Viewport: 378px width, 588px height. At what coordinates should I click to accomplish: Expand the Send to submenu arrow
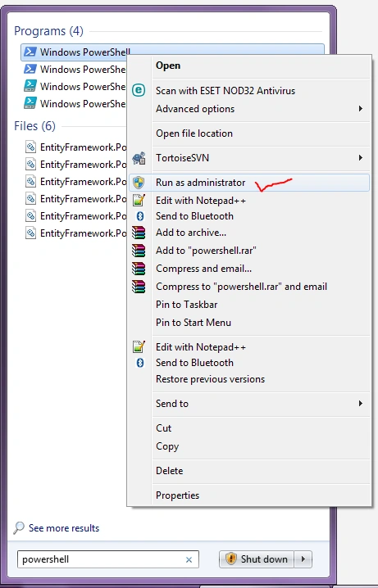click(x=360, y=404)
